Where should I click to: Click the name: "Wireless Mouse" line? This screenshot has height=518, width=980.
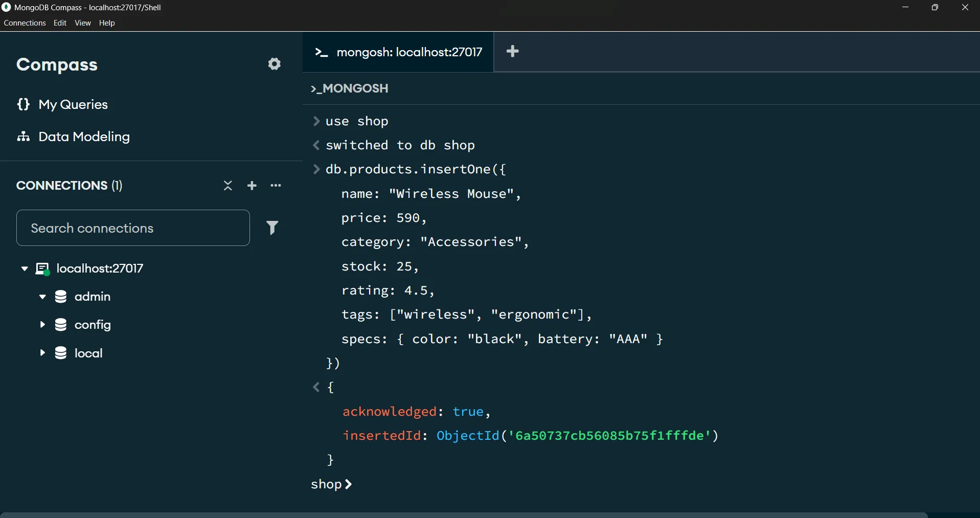(x=431, y=194)
